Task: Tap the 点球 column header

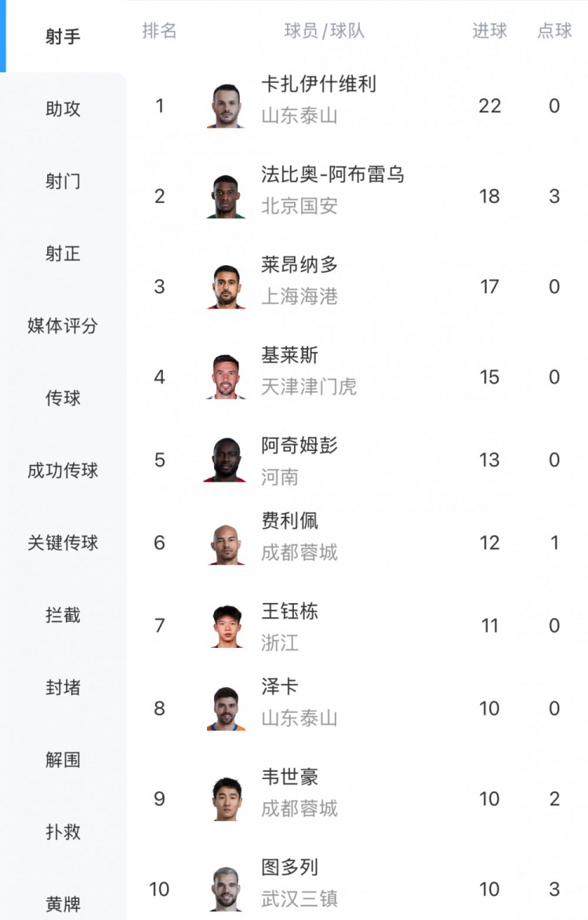Action: [554, 31]
